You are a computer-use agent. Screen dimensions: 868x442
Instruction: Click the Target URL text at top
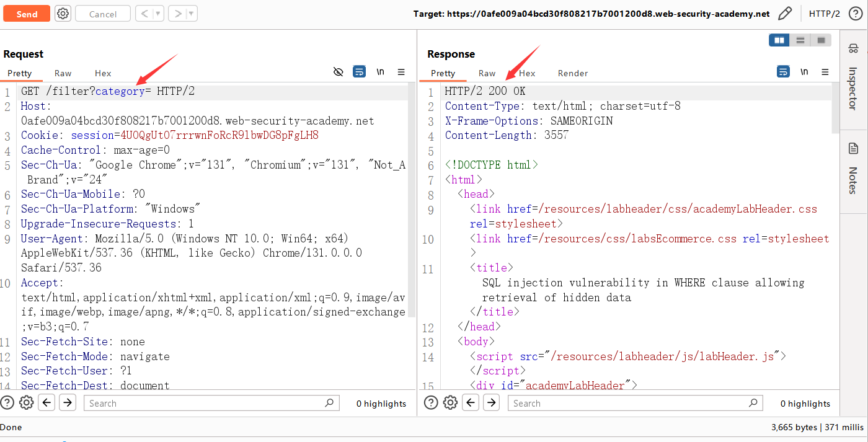tap(591, 14)
